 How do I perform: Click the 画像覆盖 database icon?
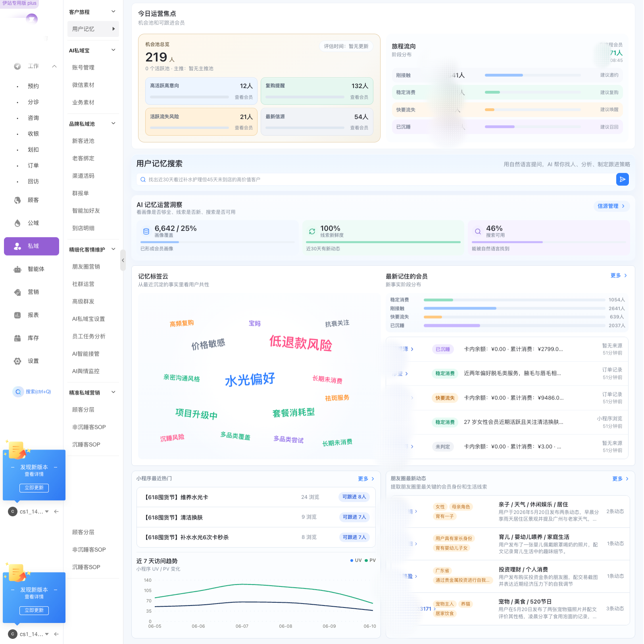click(x=146, y=231)
